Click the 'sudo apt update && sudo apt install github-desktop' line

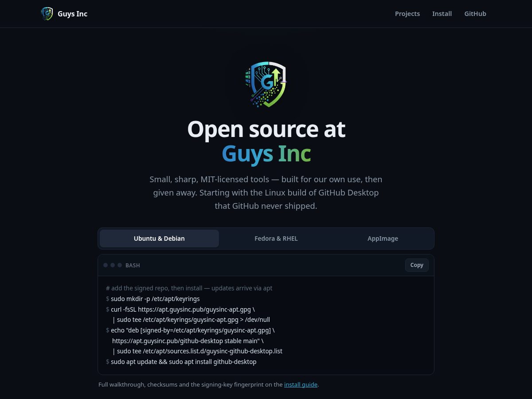[x=181, y=362]
